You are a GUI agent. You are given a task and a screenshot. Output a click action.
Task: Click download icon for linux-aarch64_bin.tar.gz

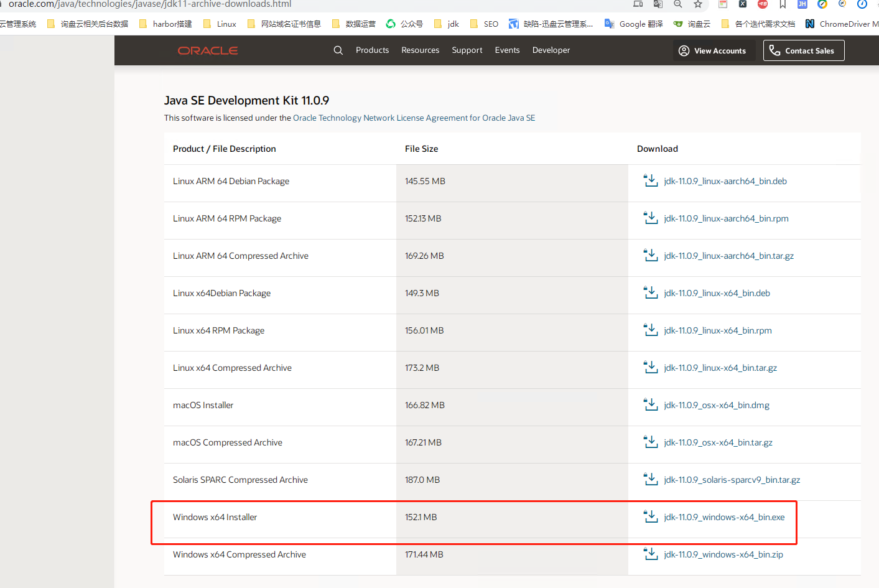tap(651, 255)
